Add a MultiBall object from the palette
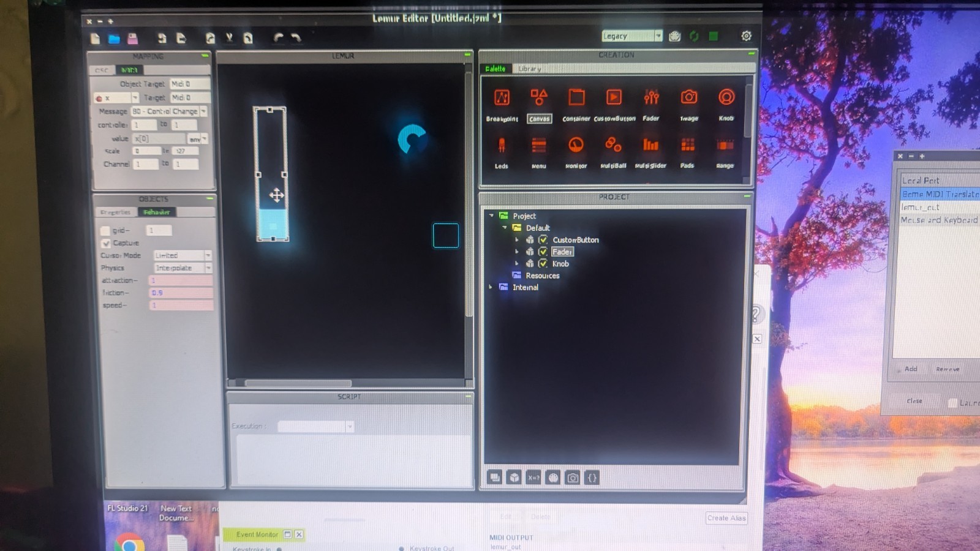Viewport: 980px width, 551px height. tap(613, 152)
